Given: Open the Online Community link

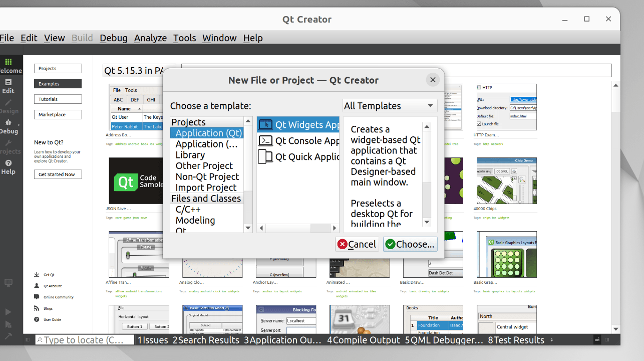Looking at the screenshot, I should 59,297.
